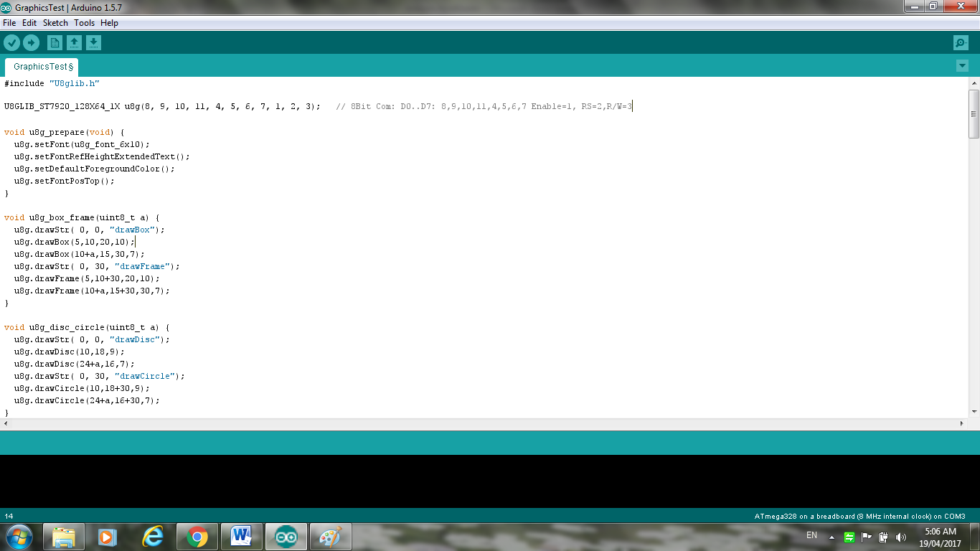Click the "drawDisc" string line
This screenshot has width=980, height=551.
point(92,339)
